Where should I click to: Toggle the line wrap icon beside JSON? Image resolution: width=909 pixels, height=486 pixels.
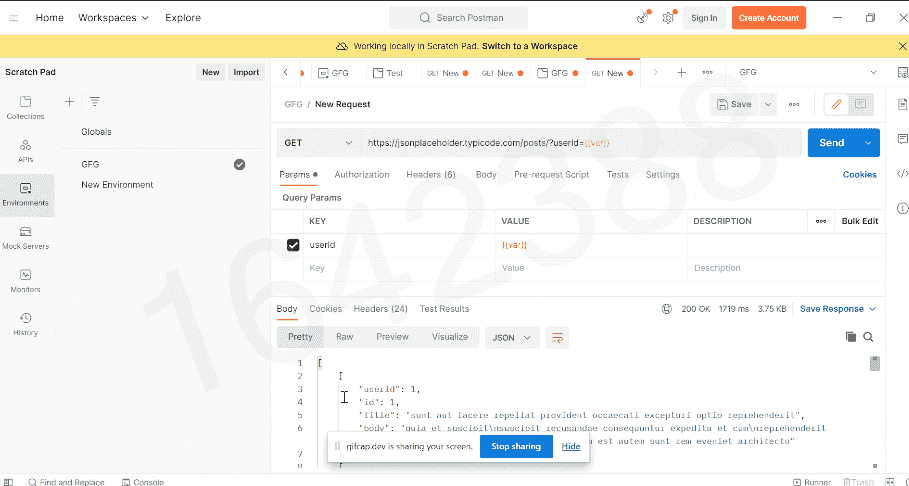click(x=557, y=337)
